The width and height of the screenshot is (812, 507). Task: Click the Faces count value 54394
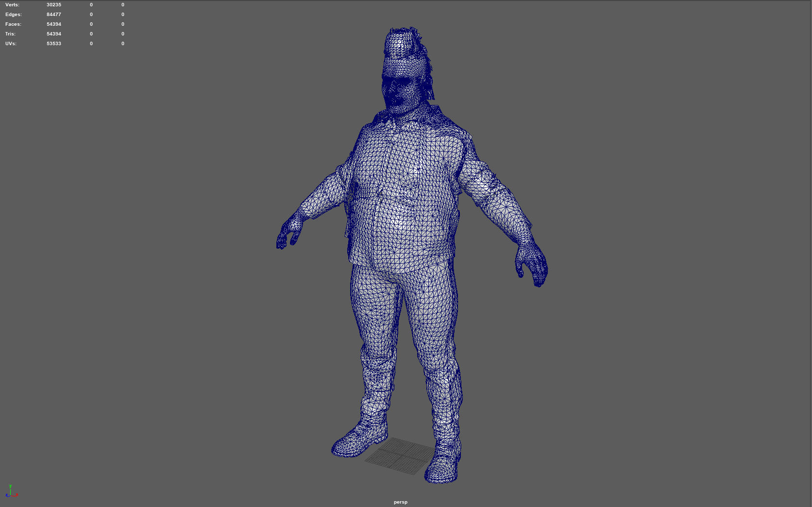coord(54,24)
